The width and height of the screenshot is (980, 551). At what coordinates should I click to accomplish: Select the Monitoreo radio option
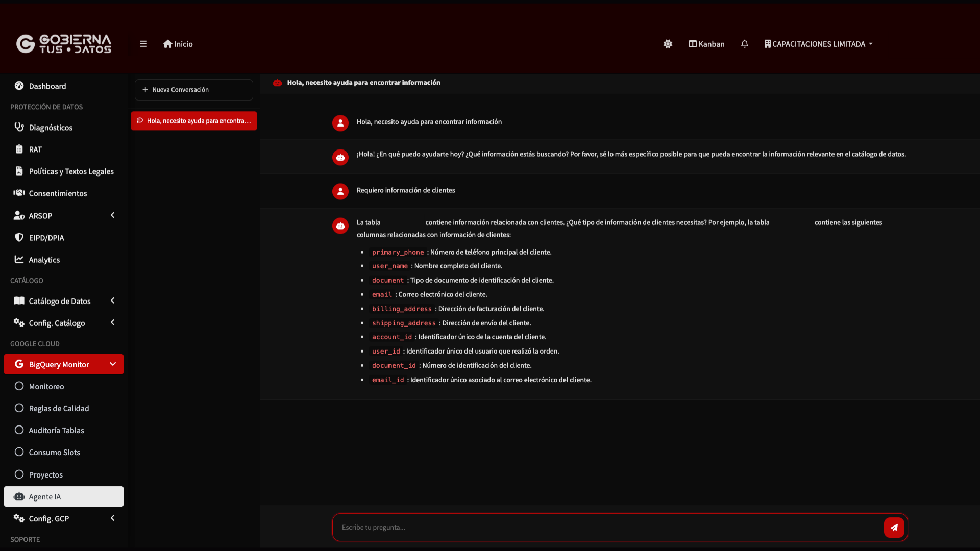tap(45, 386)
